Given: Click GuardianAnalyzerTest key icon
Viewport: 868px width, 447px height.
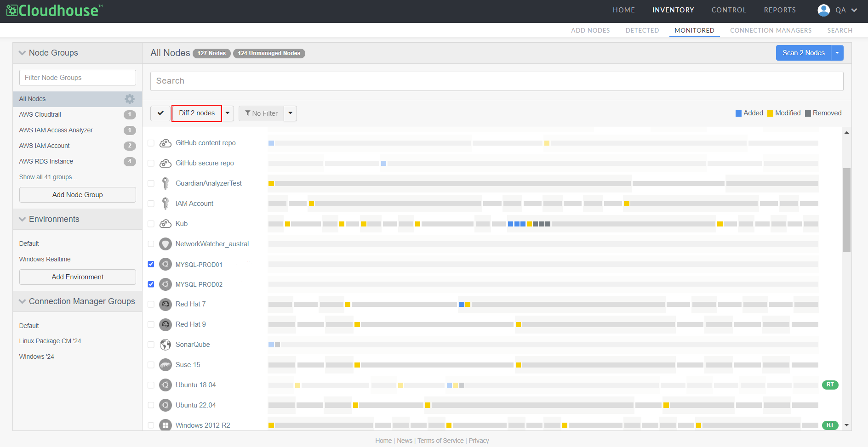Looking at the screenshot, I should [x=166, y=183].
